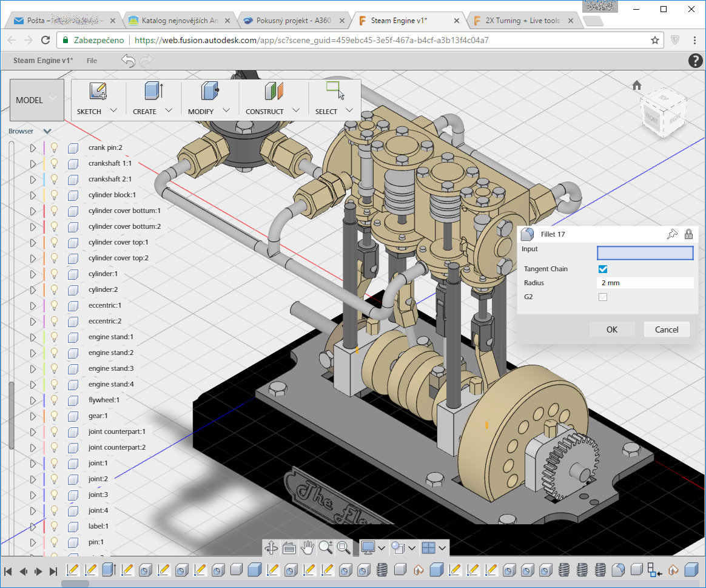Image resolution: width=706 pixels, height=588 pixels.
Task: Select the Zoom tool
Action: (326, 547)
